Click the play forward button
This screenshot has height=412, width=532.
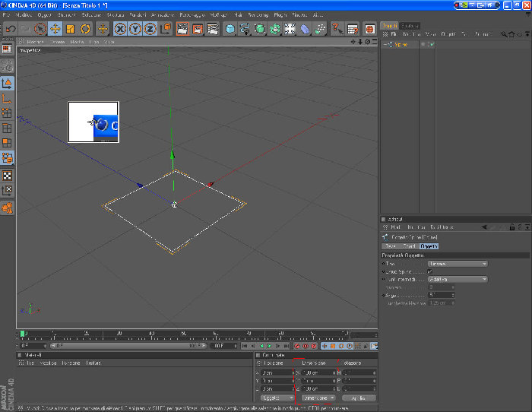pyautogui.click(x=270, y=346)
